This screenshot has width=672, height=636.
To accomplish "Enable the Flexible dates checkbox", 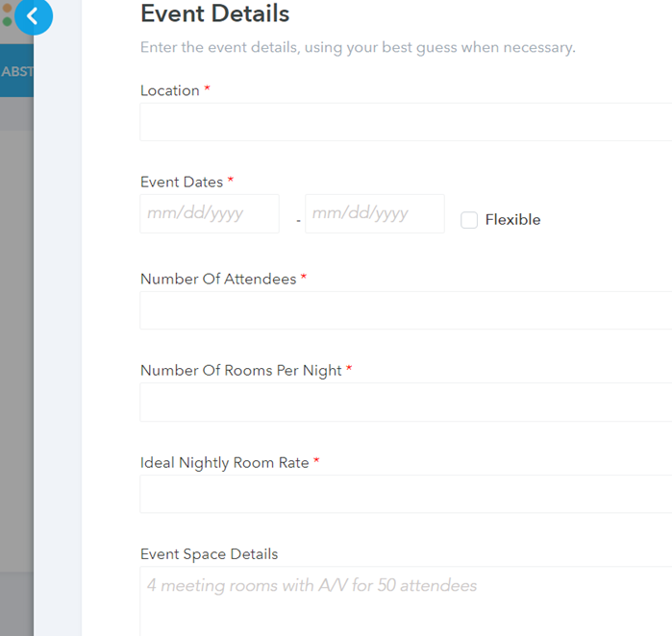I will tap(469, 220).
